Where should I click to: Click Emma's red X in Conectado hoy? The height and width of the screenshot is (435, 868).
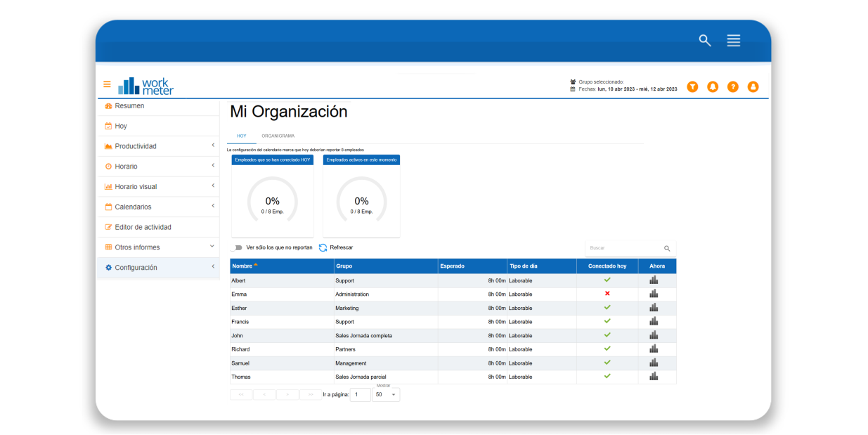click(x=607, y=294)
